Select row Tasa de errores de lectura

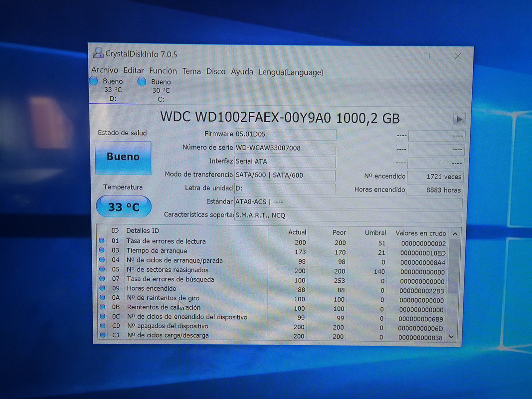coord(273,242)
